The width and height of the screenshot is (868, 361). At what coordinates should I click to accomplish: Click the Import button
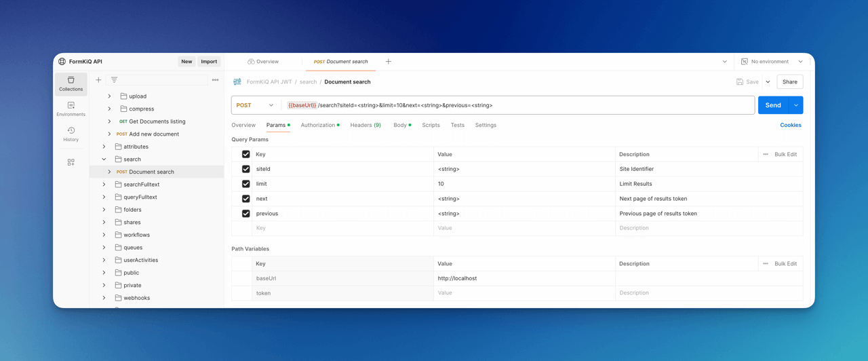(209, 62)
